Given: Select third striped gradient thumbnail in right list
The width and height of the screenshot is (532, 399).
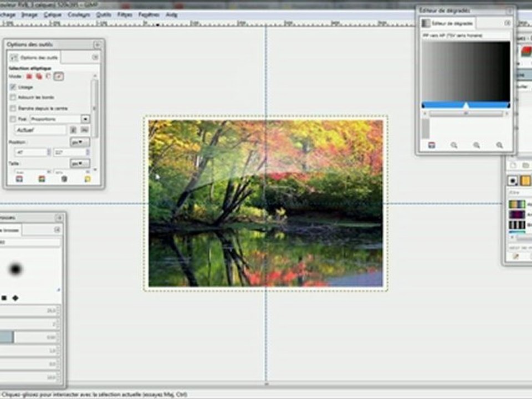Looking at the screenshot, I should coord(516,225).
